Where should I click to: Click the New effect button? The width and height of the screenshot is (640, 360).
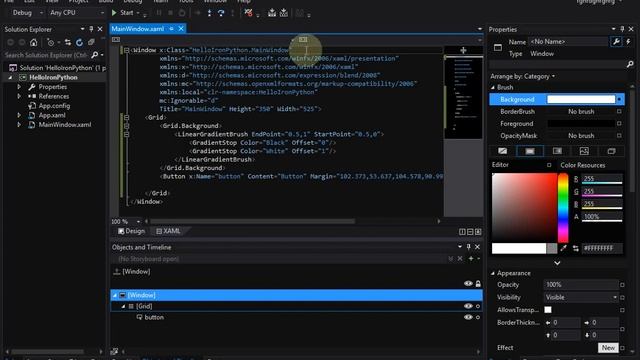click(608, 348)
